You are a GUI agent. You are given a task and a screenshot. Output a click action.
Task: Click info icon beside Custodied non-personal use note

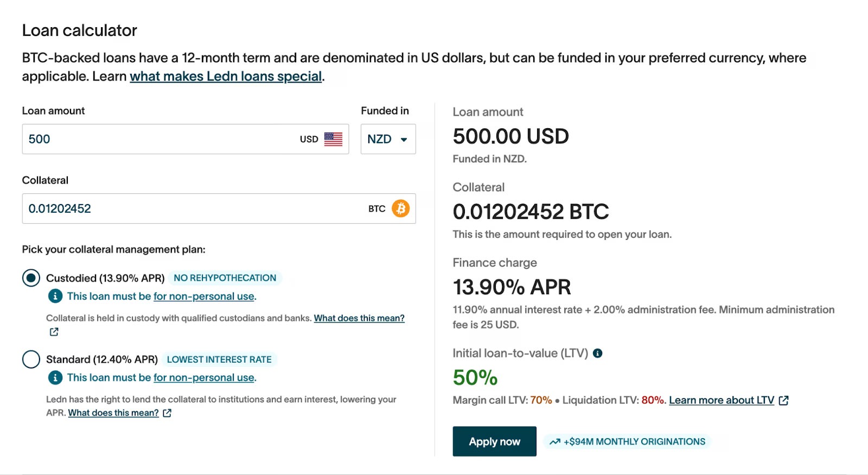pyautogui.click(x=55, y=296)
